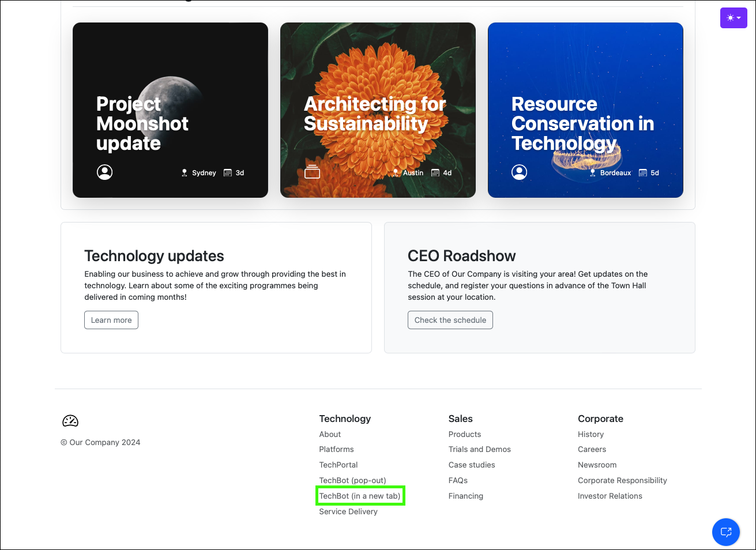Open TechBot via the blue pop-out icon
The width and height of the screenshot is (756, 550).
coord(725,532)
